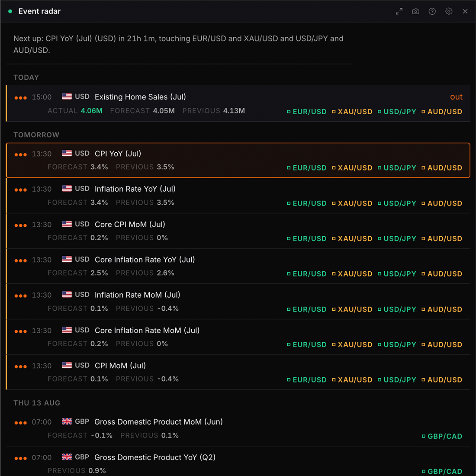Image resolution: width=476 pixels, height=476 pixels.
Task: Select the highlighted CPI YoY (Jul) event title
Action: coord(118,154)
